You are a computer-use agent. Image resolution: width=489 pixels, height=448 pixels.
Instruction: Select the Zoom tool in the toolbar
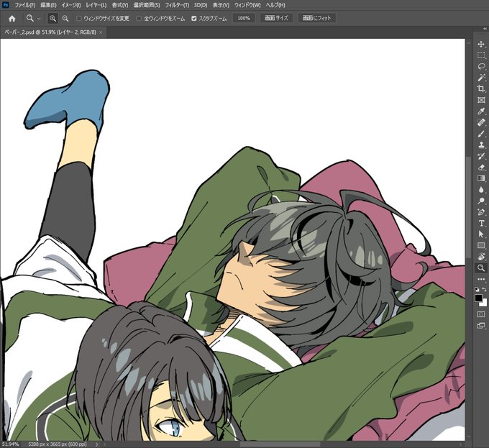[x=481, y=268]
